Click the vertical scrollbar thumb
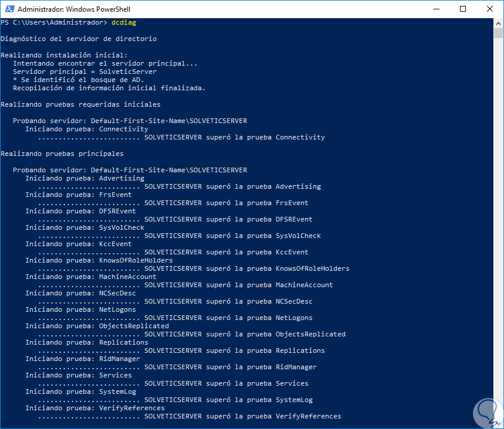 click(x=498, y=33)
